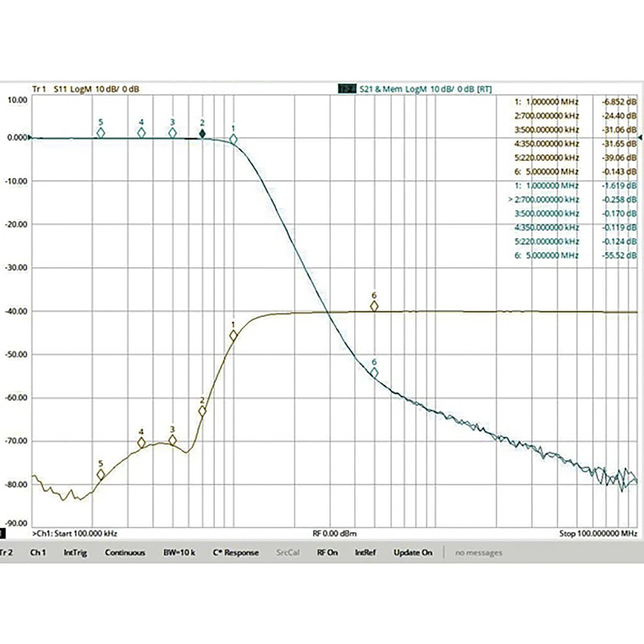Click the -0.143 dB marker 6 readout

tap(619, 171)
